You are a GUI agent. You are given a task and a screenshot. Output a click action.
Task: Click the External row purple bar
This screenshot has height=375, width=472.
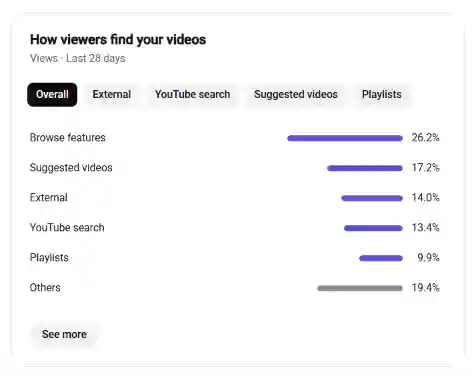[x=372, y=198]
